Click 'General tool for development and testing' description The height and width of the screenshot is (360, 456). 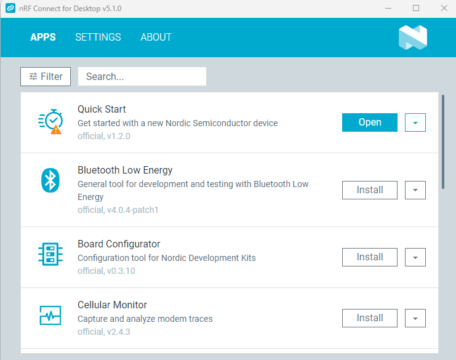[x=193, y=190]
